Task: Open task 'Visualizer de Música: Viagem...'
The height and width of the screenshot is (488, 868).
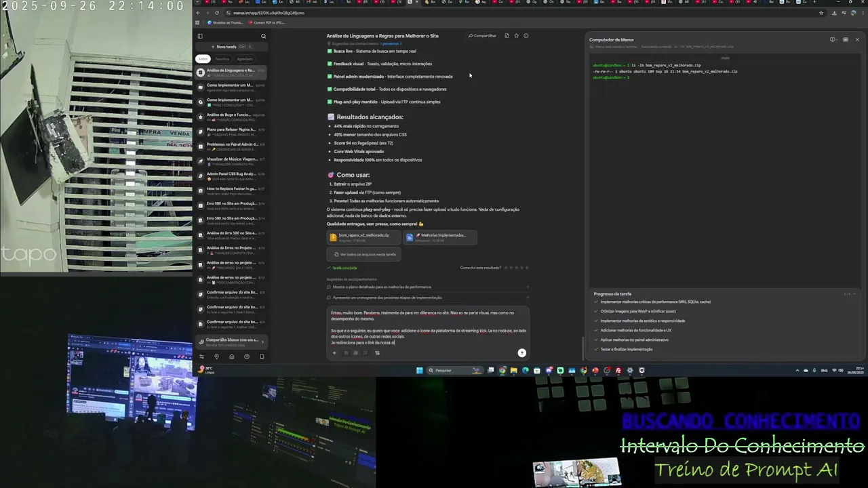Action: tap(231, 161)
